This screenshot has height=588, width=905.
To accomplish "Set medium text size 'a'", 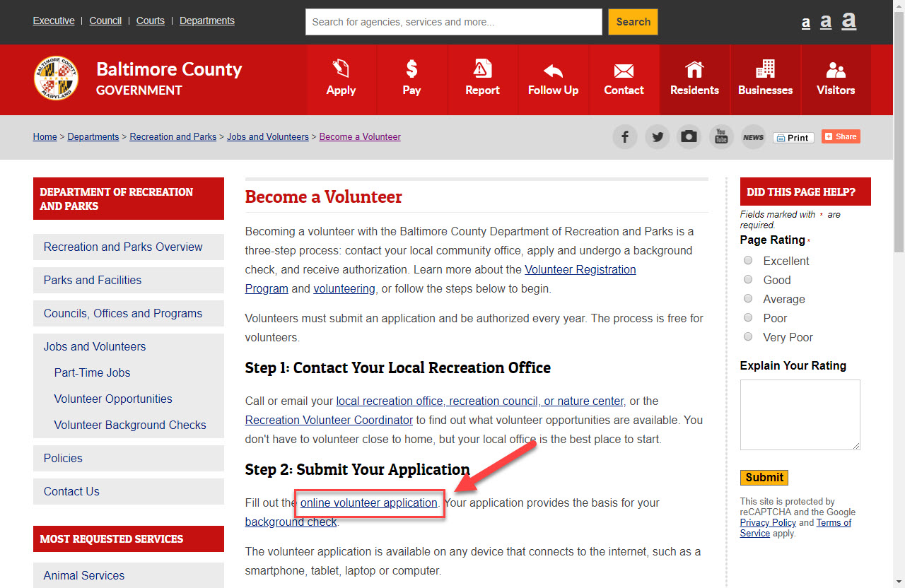I will pyautogui.click(x=826, y=21).
